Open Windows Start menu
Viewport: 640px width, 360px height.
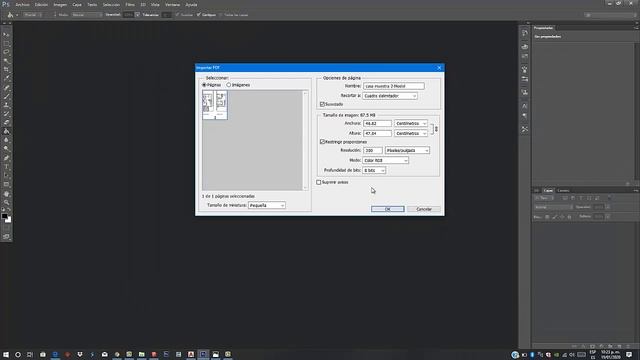click(6, 355)
